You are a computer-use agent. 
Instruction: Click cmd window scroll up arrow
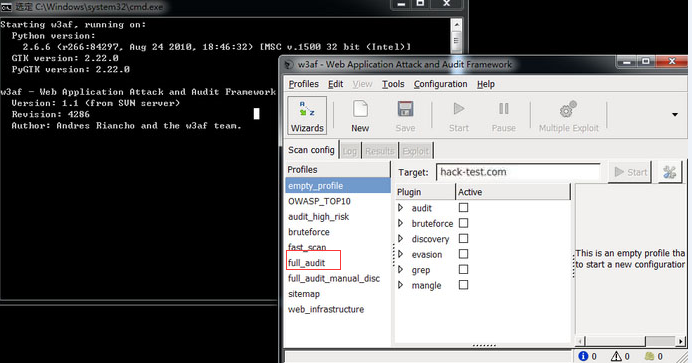click(x=456, y=25)
